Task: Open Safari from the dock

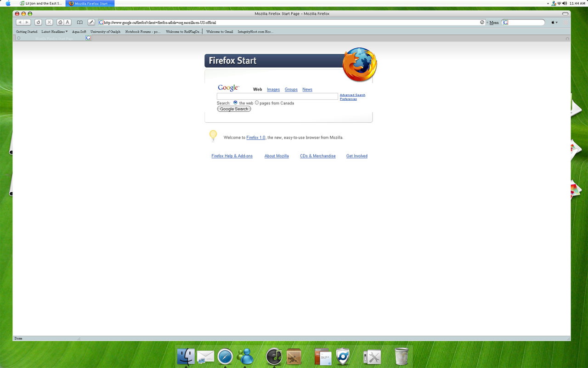Action: [225, 356]
